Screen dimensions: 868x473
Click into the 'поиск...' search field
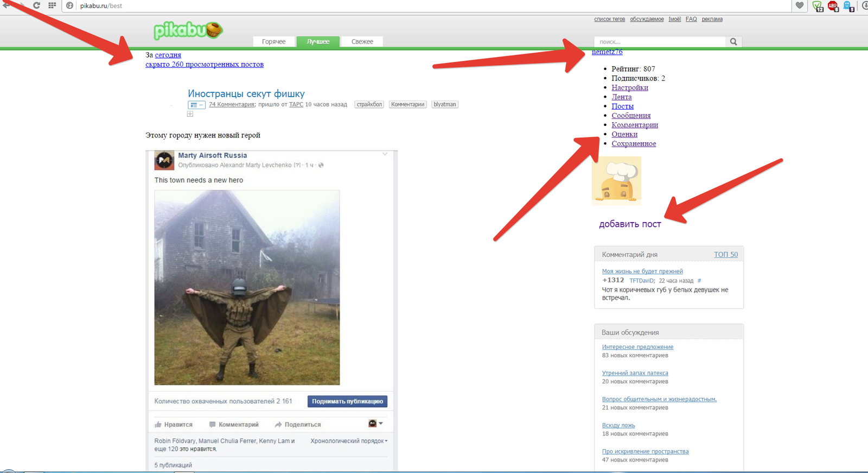coord(659,42)
